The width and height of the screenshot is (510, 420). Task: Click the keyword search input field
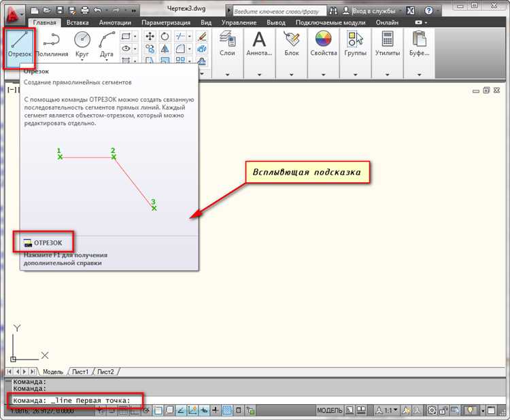click(279, 12)
